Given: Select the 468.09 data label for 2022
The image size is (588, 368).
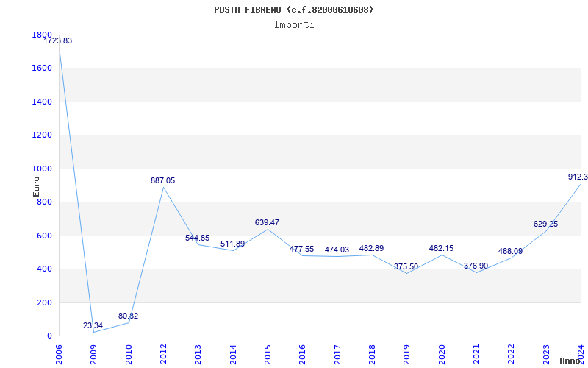Looking at the screenshot, I should click(x=510, y=251).
